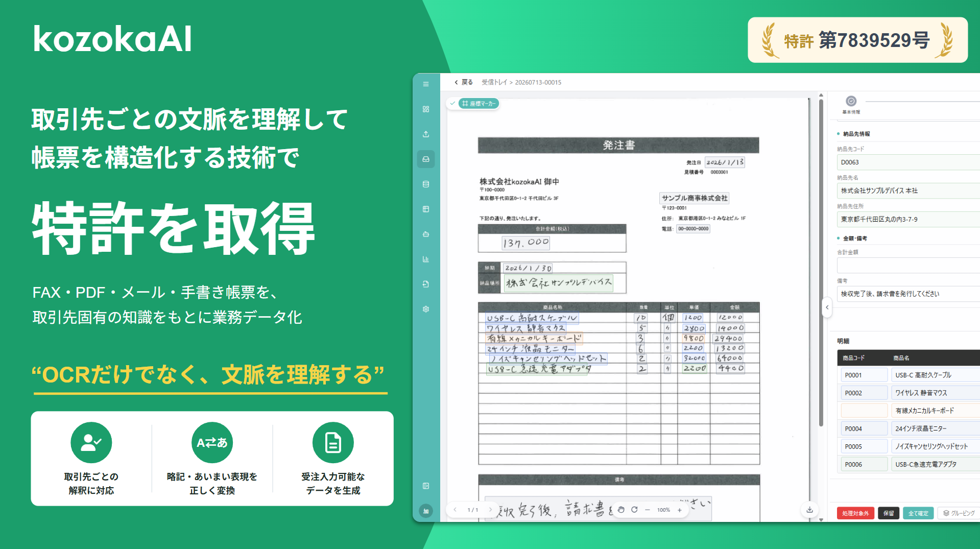Click the 保留 button
Screen dimensions: 980x549
click(x=889, y=513)
